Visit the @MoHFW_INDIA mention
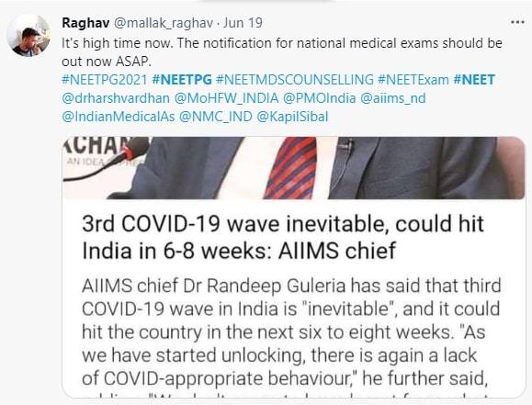Screen dimensions: 532x405 coord(226,98)
